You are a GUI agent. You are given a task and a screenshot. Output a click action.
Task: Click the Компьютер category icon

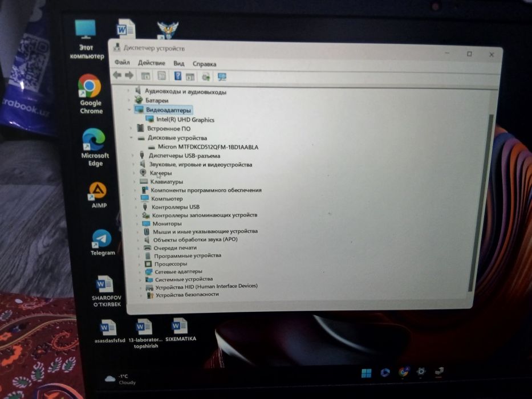click(x=145, y=198)
